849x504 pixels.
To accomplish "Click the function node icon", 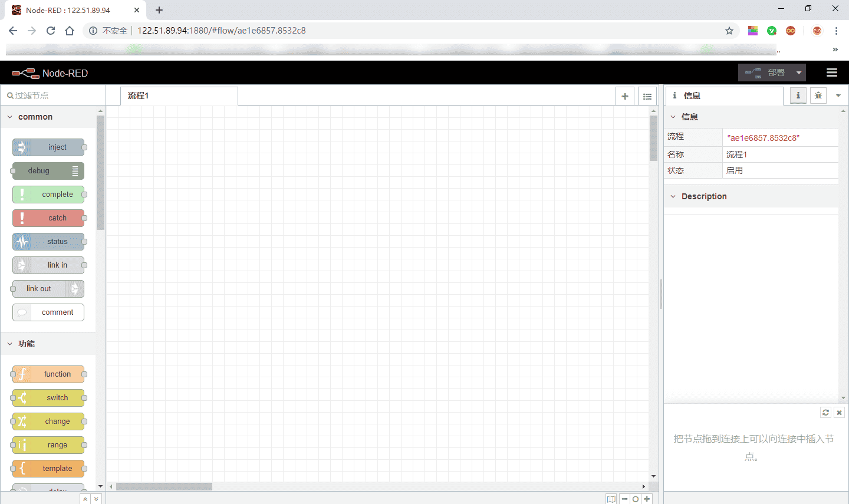I will tap(22, 374).
